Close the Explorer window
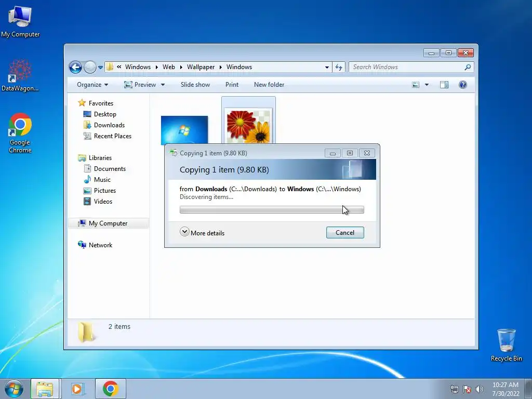Viewport: 532px width, 399px height. point(465,53)
